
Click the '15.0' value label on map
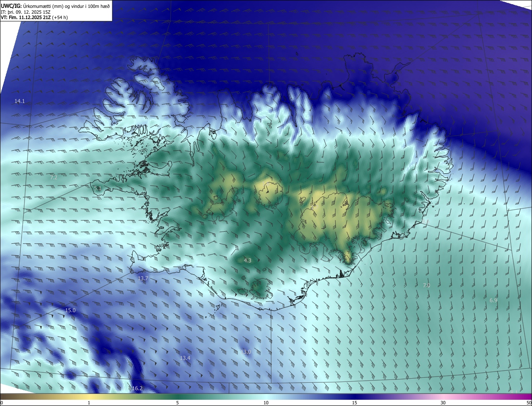(x=71, y=311)
